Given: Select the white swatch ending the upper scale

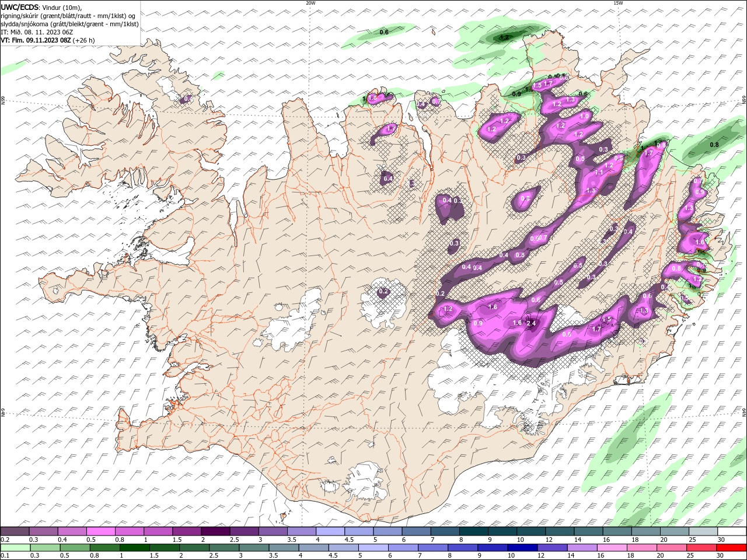Looking at the screenshot, I should pyautogui.click(x=731, y=531).
